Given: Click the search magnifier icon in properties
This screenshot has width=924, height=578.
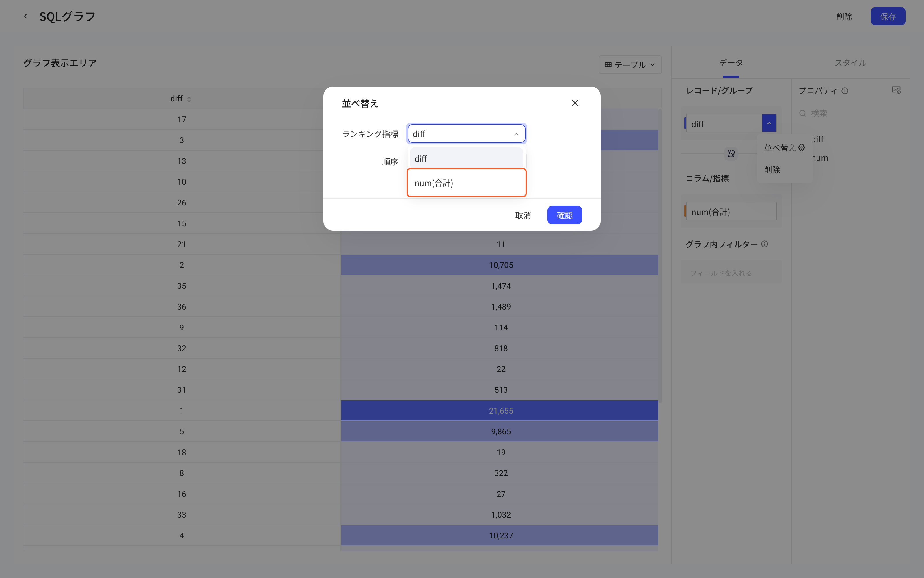Looking at the screenshot, I should point(803,113).
